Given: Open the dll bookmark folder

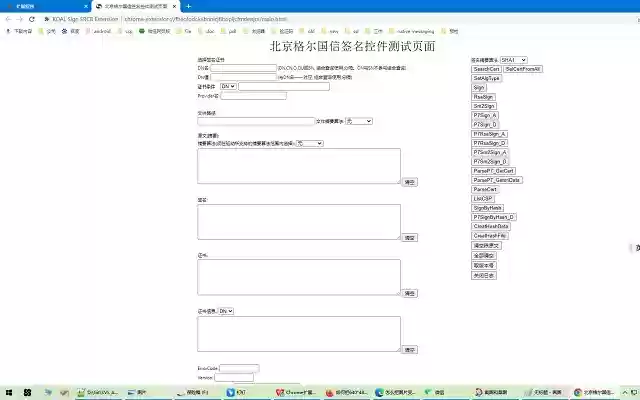Looking at the screenshot, I should (307, 31).
